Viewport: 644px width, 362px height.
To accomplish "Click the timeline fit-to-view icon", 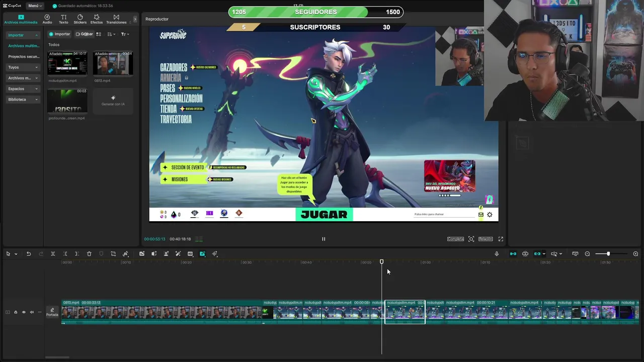I will point(575,254).
